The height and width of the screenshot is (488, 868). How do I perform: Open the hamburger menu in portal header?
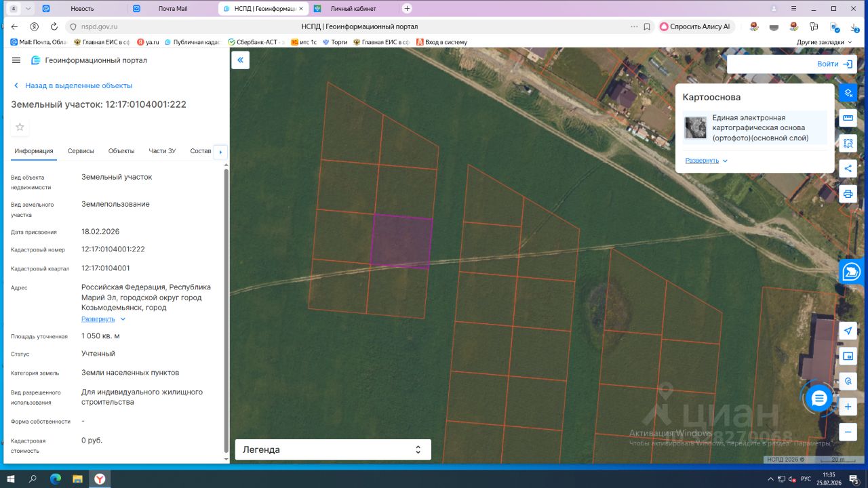click(16, 60)
